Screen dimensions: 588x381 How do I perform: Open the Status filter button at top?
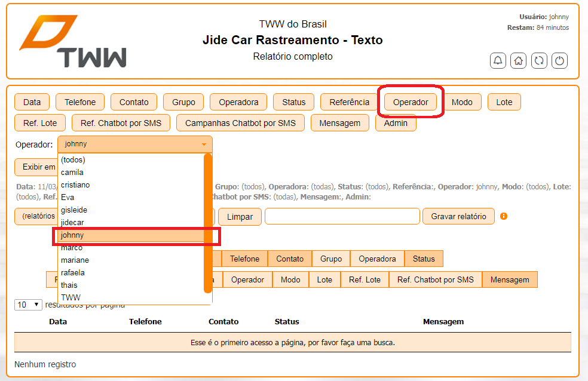(x=293, y=102)
